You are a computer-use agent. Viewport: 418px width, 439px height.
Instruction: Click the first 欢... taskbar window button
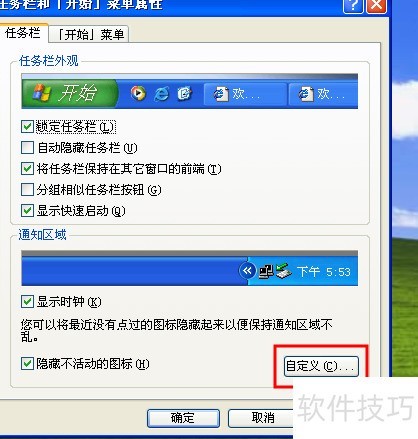tap(245, 94)
